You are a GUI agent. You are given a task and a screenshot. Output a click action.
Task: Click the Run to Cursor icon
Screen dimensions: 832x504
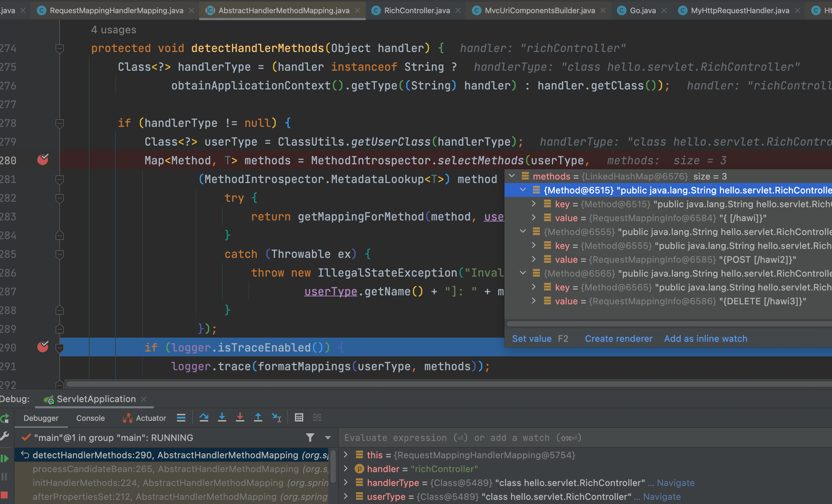point(277,418)
